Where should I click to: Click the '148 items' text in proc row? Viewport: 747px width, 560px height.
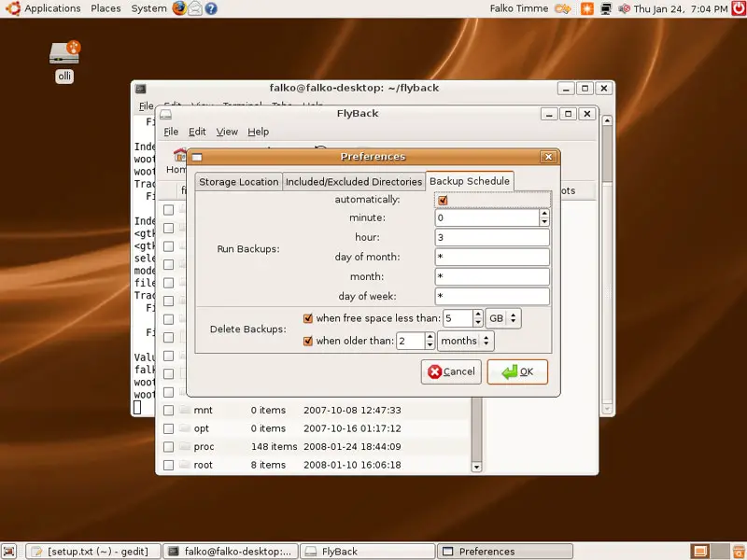click(274, 447)
